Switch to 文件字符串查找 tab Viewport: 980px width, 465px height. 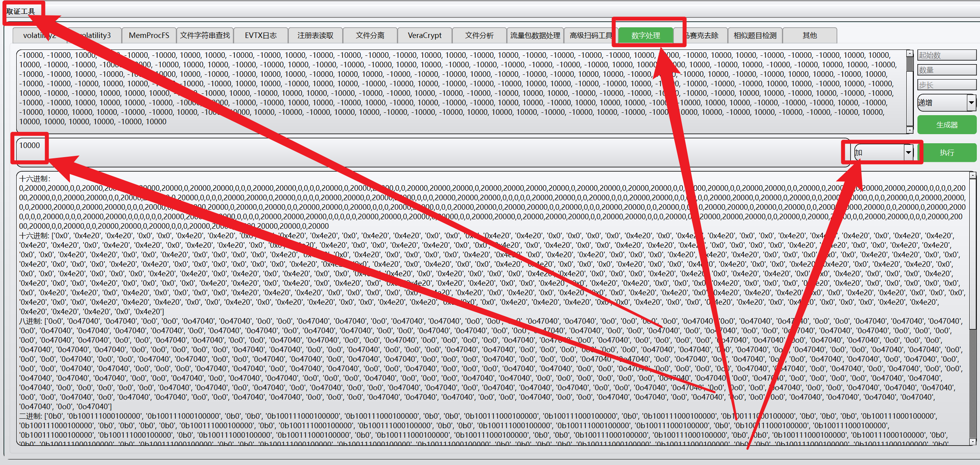click(205, 36)
